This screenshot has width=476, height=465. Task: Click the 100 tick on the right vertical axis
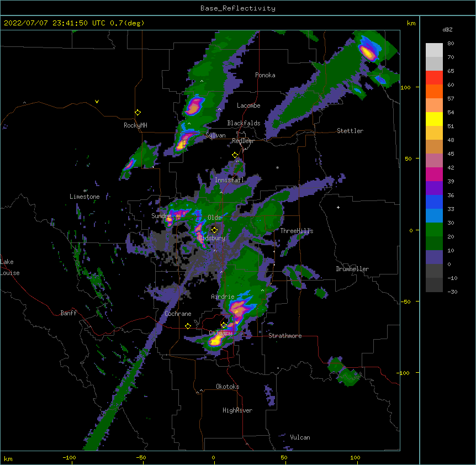(x=405, y=87)
